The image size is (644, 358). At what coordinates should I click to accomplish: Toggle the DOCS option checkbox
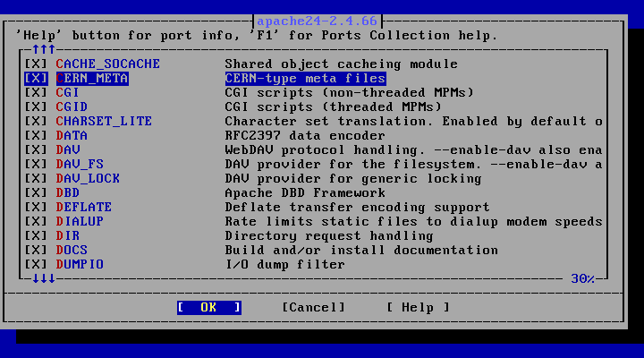[36, 251]
